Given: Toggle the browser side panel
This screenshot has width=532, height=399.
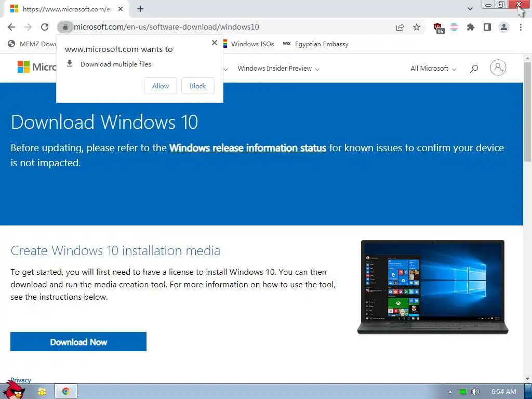Looking at the screenshot, I should pos(487,27).
